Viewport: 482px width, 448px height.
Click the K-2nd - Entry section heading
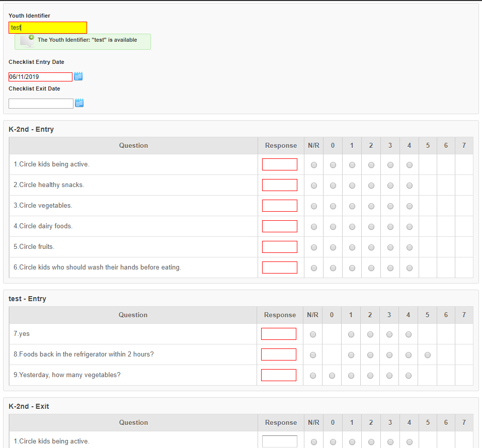point(31,129)
